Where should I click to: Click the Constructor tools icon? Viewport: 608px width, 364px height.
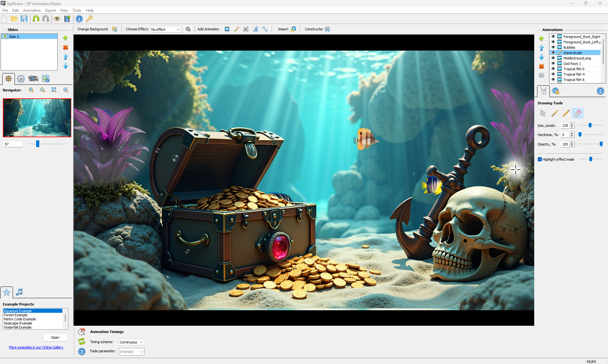pos(327,29)
